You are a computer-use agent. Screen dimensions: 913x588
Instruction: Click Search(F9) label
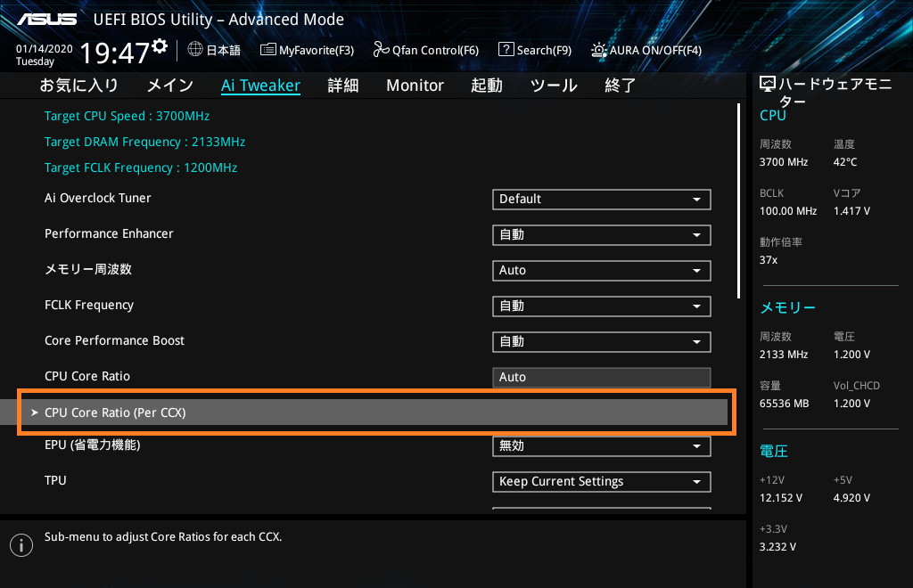point(545,51)
